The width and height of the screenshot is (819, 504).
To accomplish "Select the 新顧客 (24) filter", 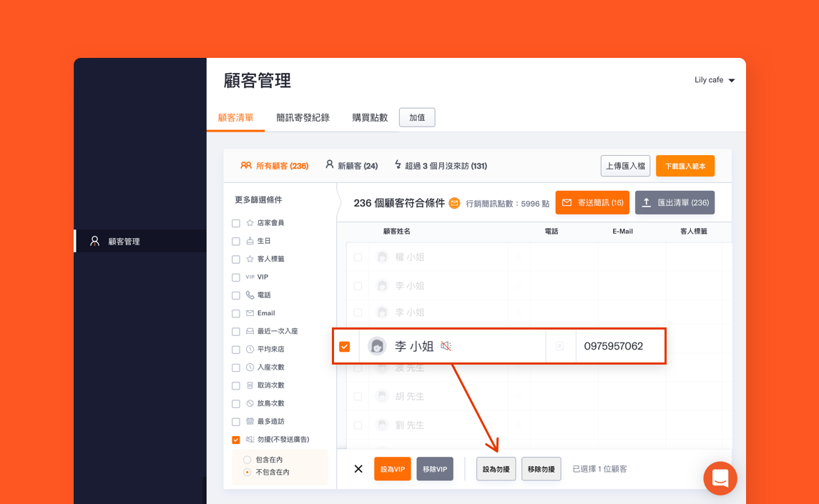I will pos(351,166).
